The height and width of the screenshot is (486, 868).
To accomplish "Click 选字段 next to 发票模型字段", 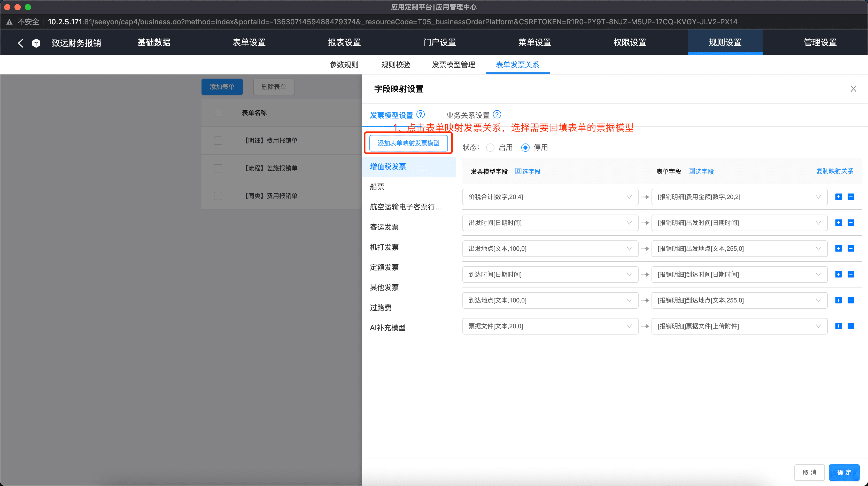I will [528, 171].
